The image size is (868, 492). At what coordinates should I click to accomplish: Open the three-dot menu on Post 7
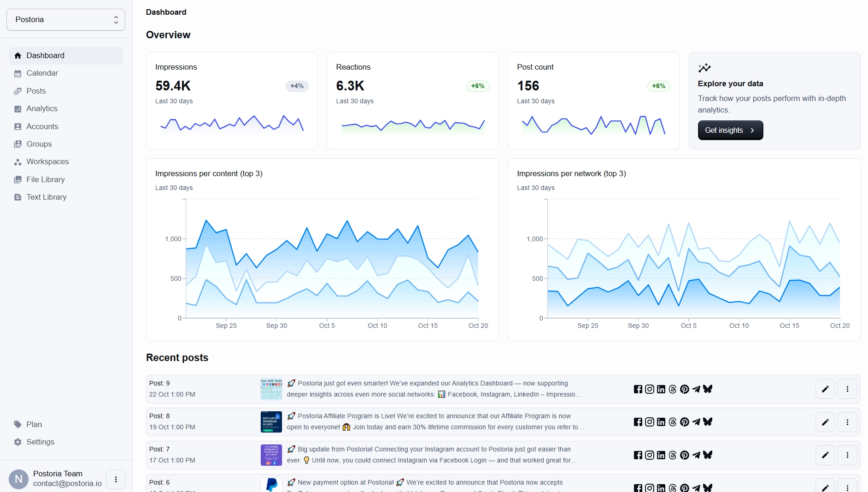pos(847,455)
